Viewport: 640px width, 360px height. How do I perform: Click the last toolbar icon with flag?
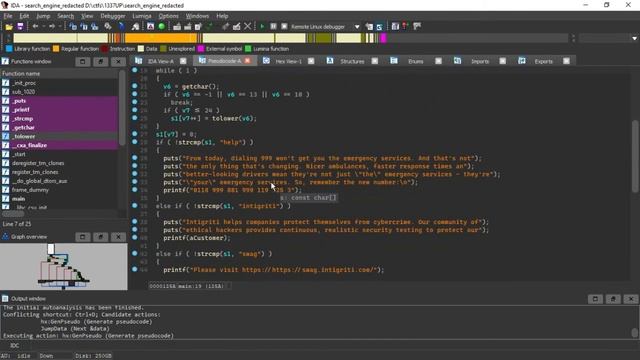[x=417, y=27]
